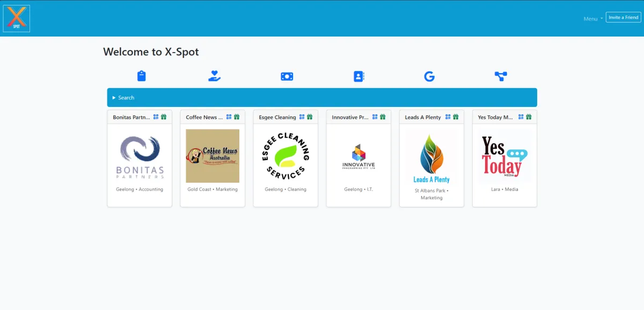The image size is (644, 310).
Task: Open gift icon on Bonitas Partners card
Action: pos(164,117)
